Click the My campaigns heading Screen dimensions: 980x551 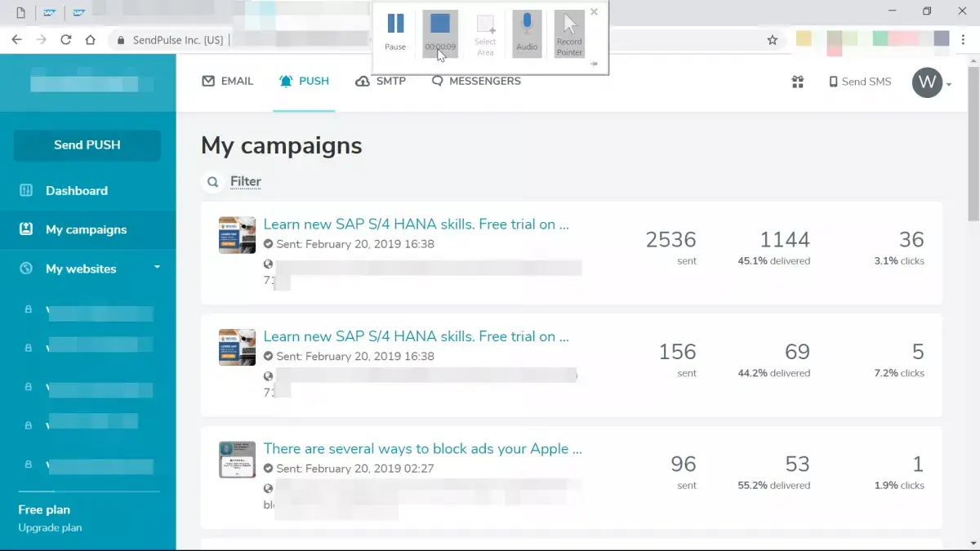point(282,145)
